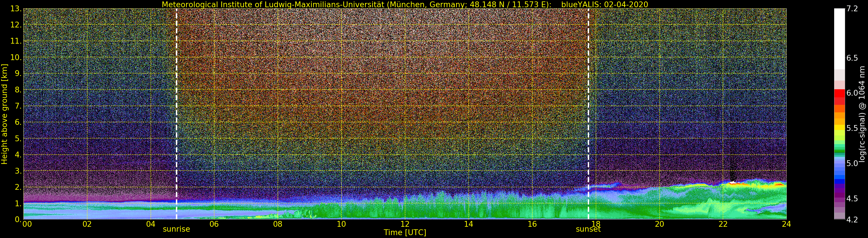Click the yellow band near 5.5 on colorbar
The image size is (868, 238).
(839, 128)
